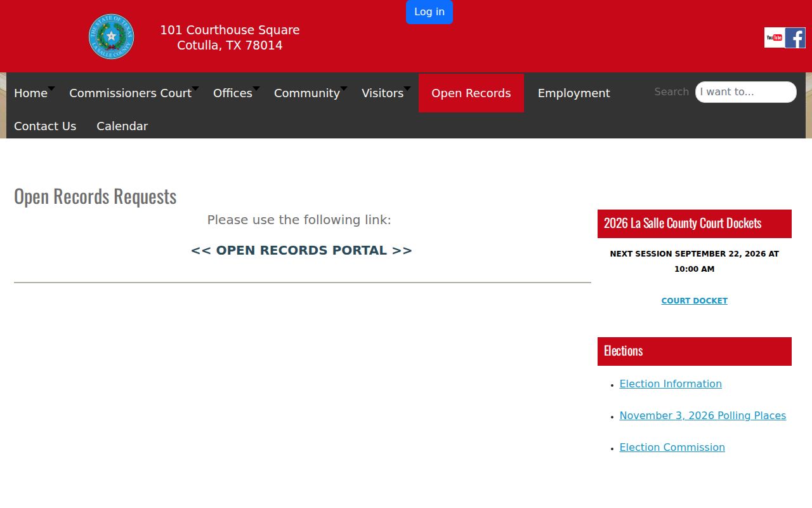Open the Employment menu item

click(x=574, y=93)
